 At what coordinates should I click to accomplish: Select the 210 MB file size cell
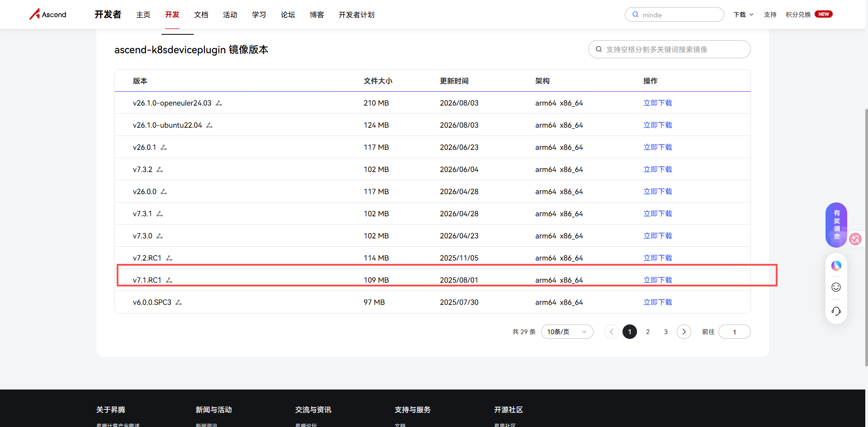376,103
